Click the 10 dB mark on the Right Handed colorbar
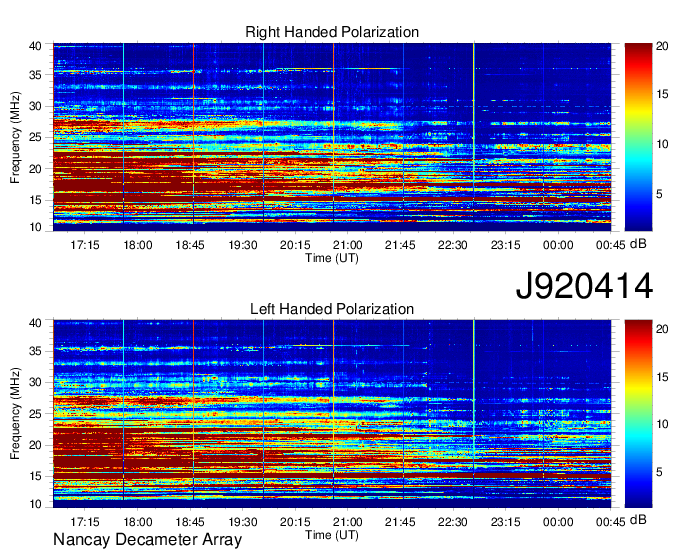The width and height of the screenshot is (680, 552). (662, 144)
